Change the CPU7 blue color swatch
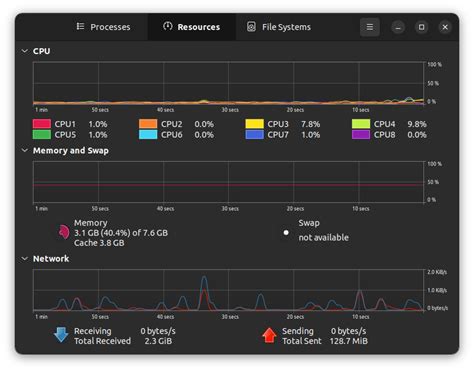 tap(255, 135)
